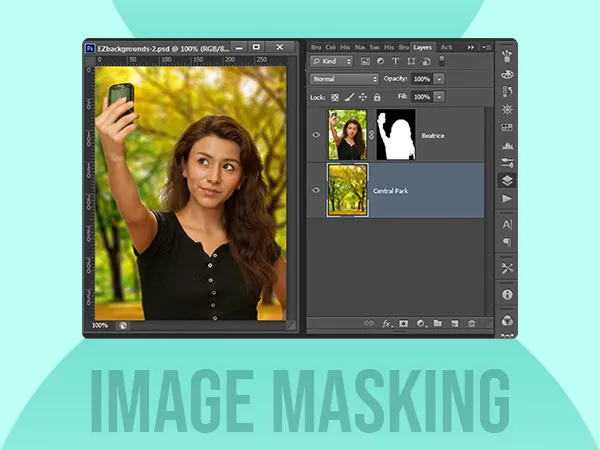Open the Brush Presets panel icon with brushes in cup
Screen dimensions: 600x450
[507, 56]
